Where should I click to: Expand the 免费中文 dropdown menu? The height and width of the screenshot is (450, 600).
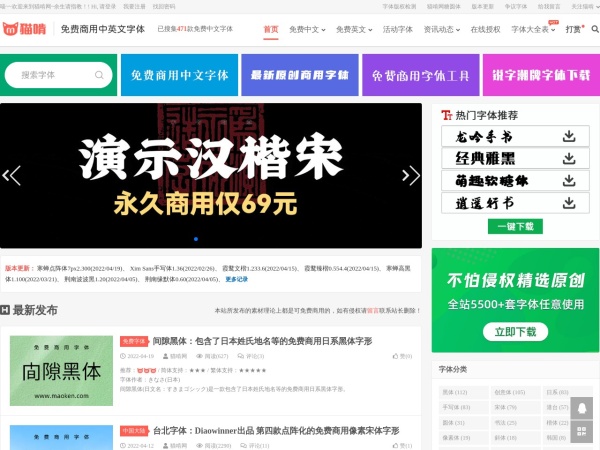click(x=306, y=30)
